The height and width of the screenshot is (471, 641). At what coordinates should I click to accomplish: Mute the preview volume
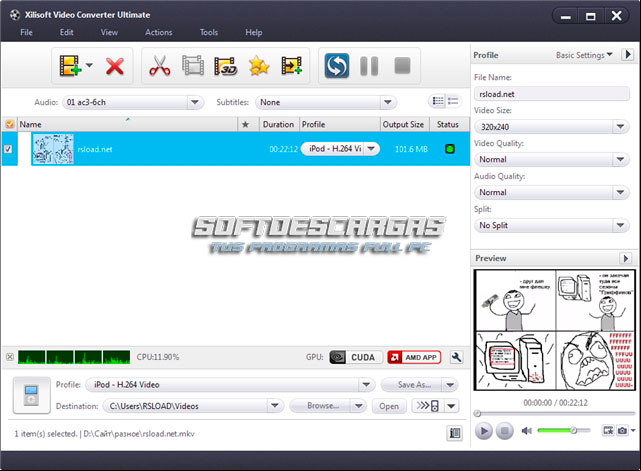pyautogui.click(x=527, y=431)
